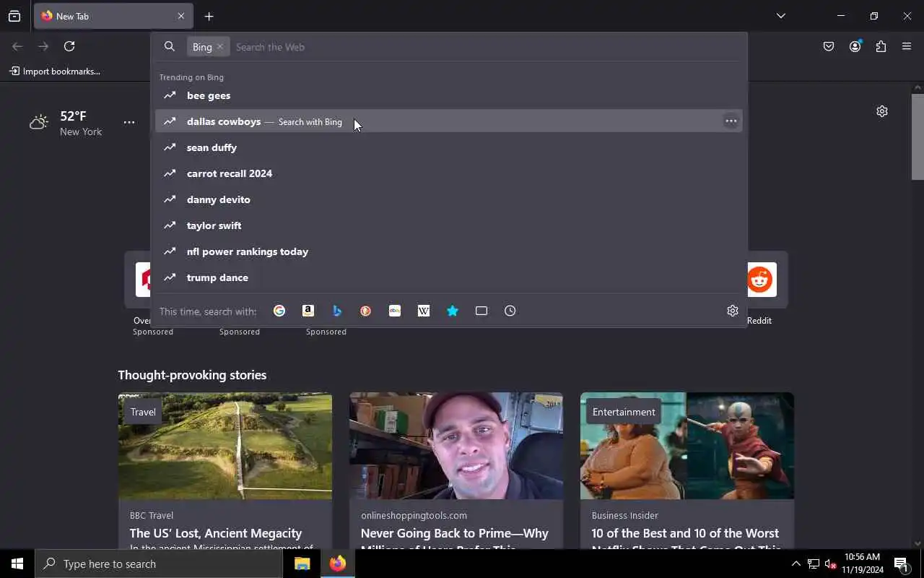Show hidden system tray icons

796,564
